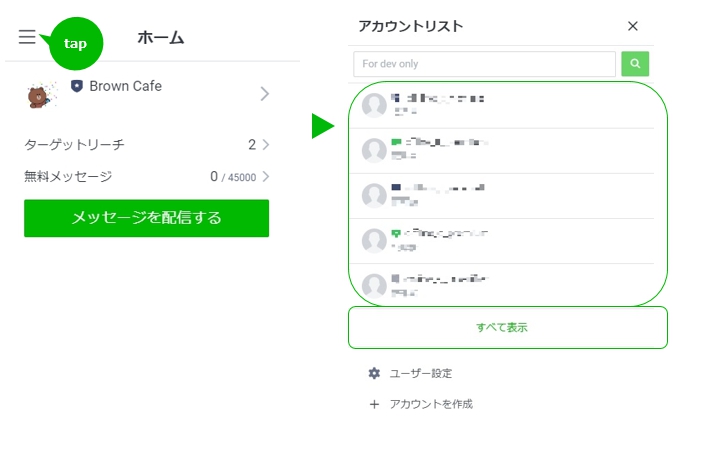The width and height of the screenshot is (713, 457).
Task: Select the fifth account in list
Action: coord(502,284)
